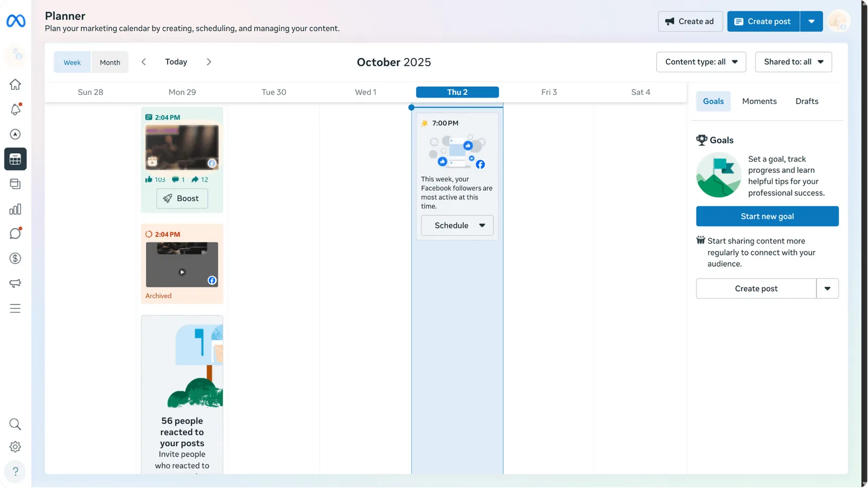The height and width of the screenshot is (488, 868).
Task: Expand the Shared to: all dropdown
Action: pos(793,62)
